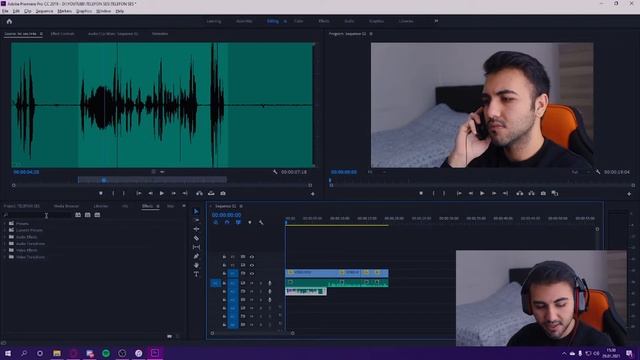
Task: Click Comparison View icon in Program monitor
Action: click(555, 193)
